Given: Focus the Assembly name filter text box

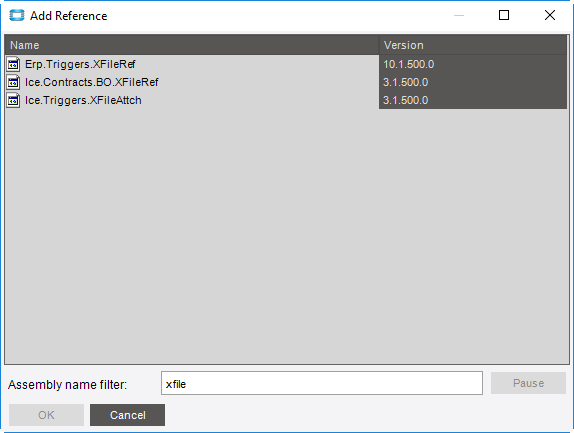Looking at the screenshot, I should (322, 383).
